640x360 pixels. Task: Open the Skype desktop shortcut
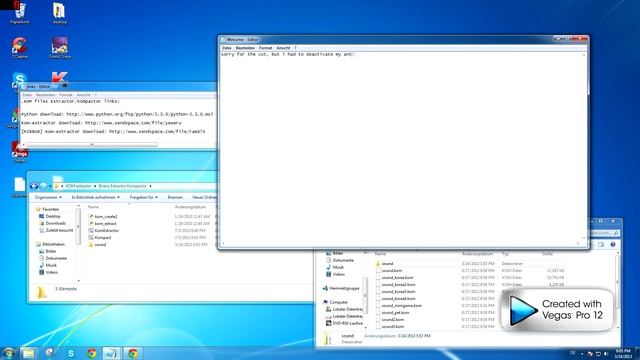pyautogui.click(x=19, y=79)
